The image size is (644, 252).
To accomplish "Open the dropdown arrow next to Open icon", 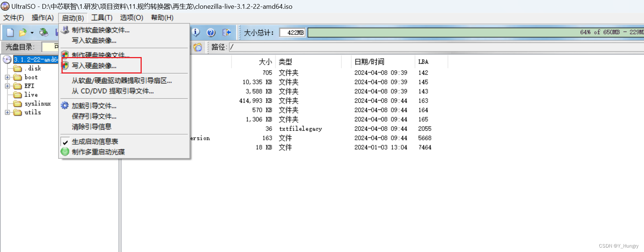I will (32, 33).
